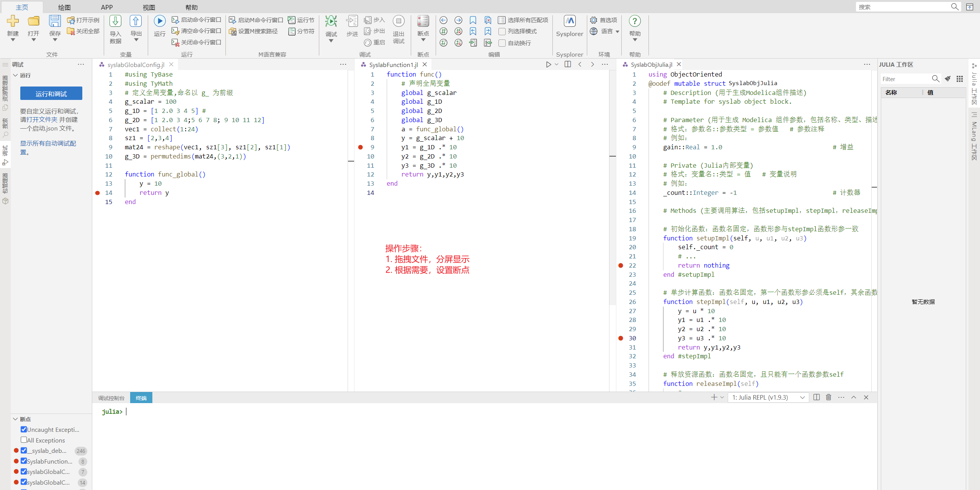Screen dimensions: 980x490
Task: Open the new-terminal dropdown arrow beside plus
Action: click(722, 397)
